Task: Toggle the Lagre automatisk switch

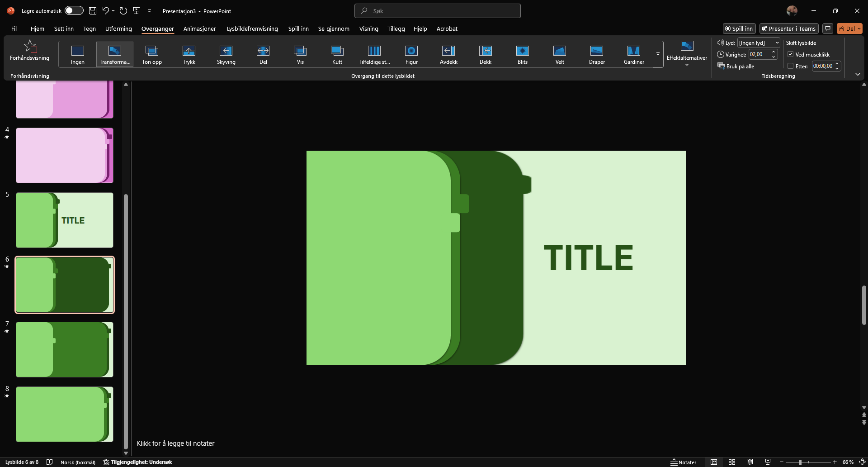Action: (74, 11)
